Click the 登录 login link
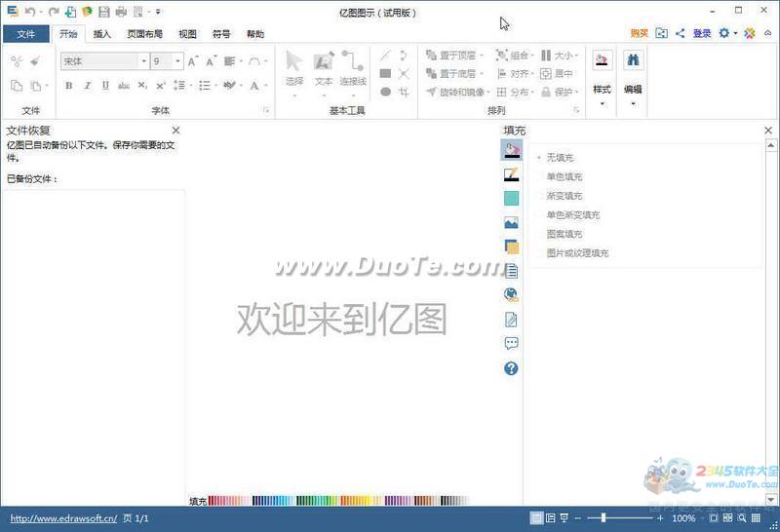Image resolution: width=780 pixels, height=532 pixels. 702,33
